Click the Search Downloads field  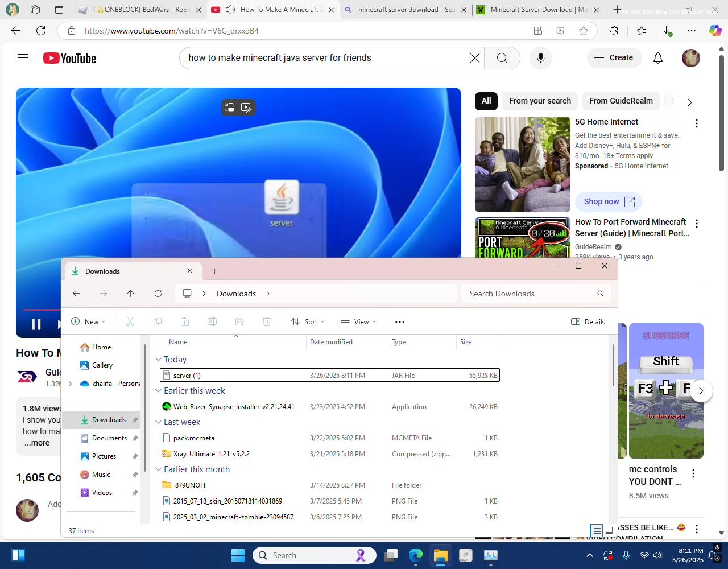pyautogui.click(x=536, y=294)
